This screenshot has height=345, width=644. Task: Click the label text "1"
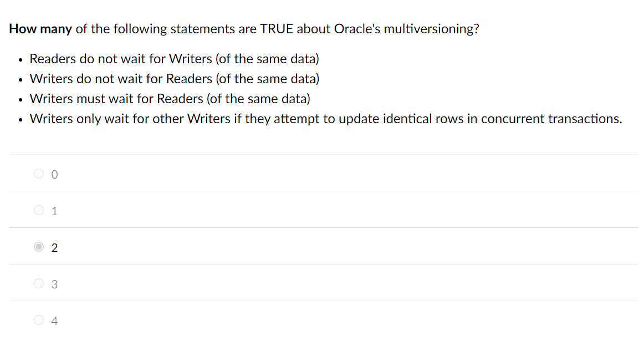pyautogui.click(x=54, y=210)
